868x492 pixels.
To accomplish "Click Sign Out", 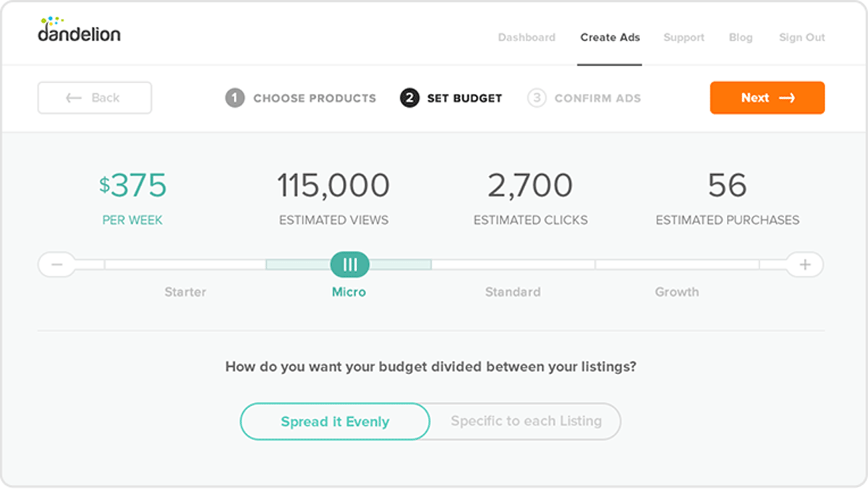I will point(801,38).
